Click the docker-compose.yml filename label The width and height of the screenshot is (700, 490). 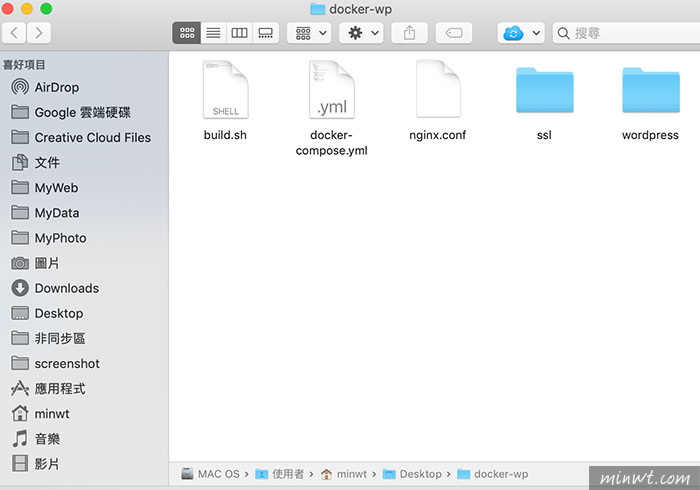[331, 143]
